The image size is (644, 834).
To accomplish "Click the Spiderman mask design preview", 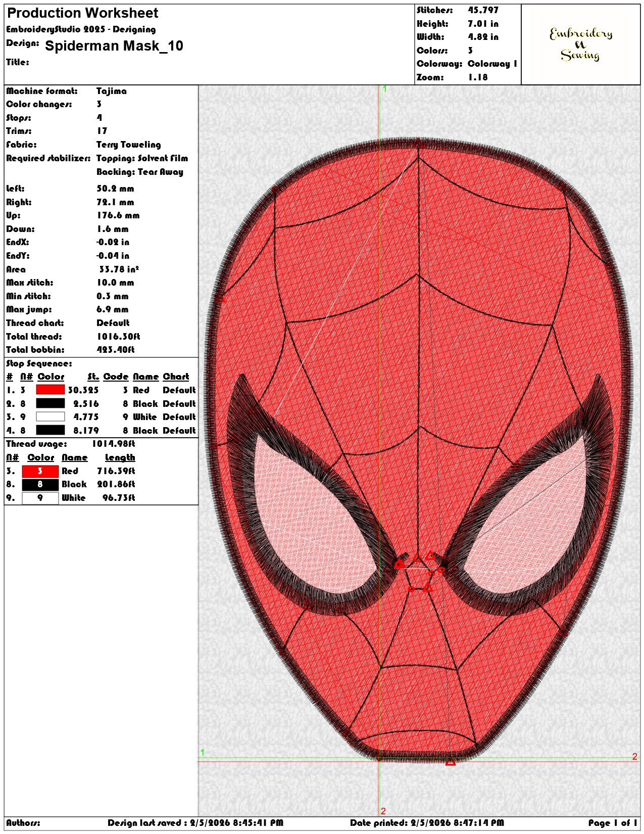I will (419, 450).
